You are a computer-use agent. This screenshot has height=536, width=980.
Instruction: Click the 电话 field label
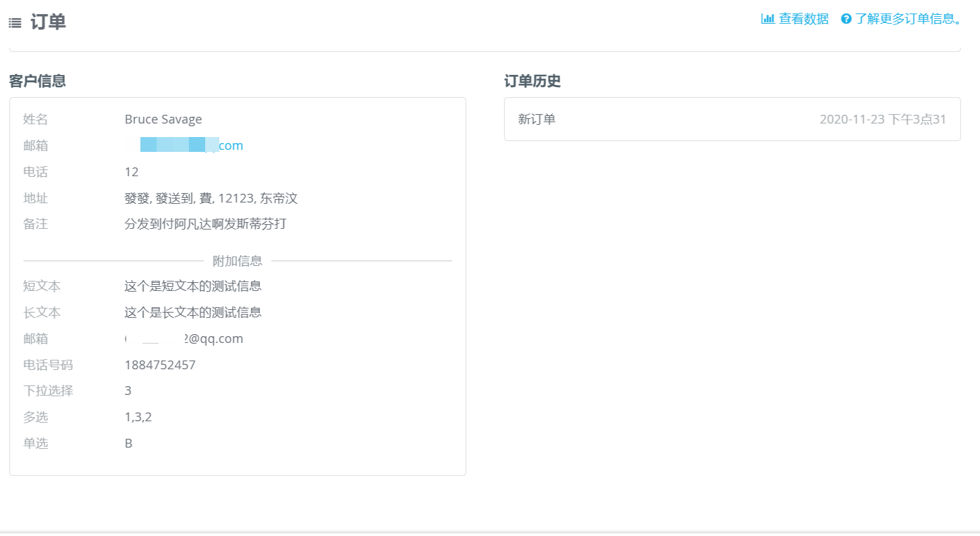coord(36,172)
